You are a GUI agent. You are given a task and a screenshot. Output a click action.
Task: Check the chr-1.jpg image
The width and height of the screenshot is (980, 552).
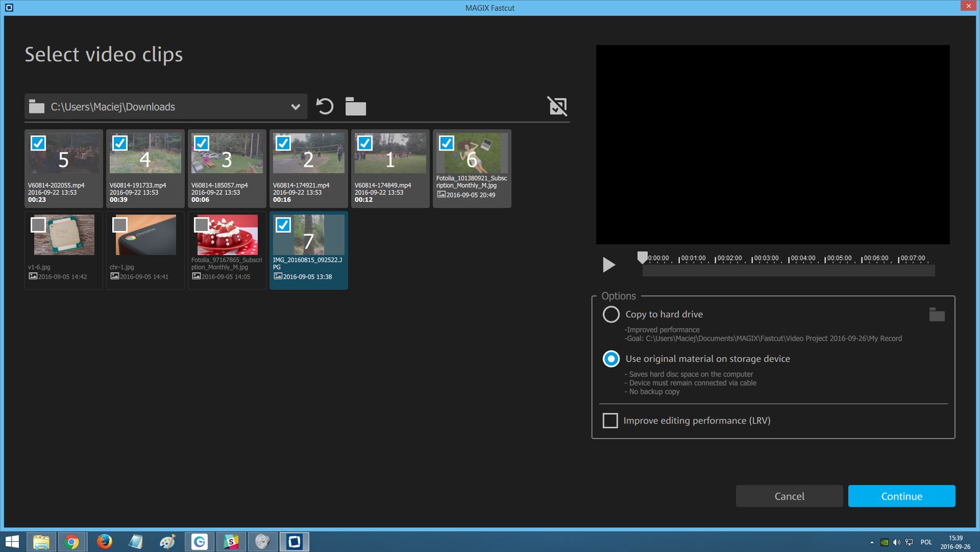click(x=120, y=225)
